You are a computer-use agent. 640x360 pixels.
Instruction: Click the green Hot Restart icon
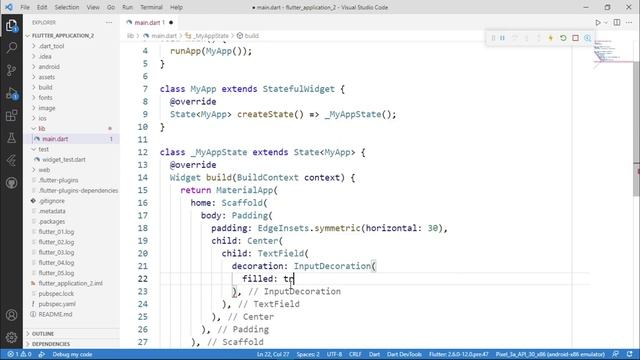click(x=563, y=38)
